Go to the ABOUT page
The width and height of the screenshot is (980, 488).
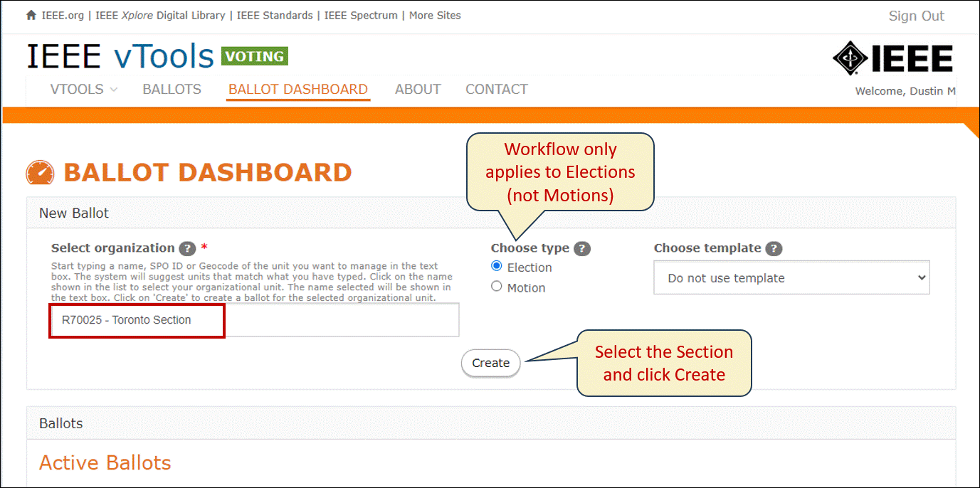tap(418, 90)
